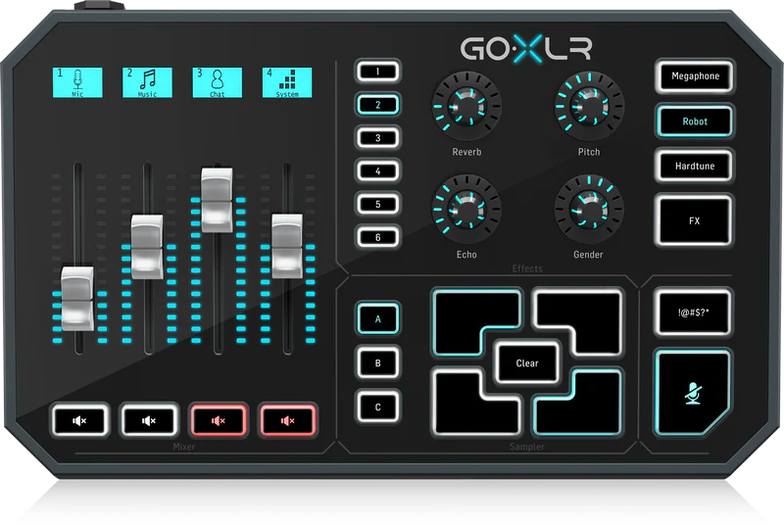The image size is (784, 532).
Task: Click the Gender knob
Action: pyautogui.click(x=589, y=209)
